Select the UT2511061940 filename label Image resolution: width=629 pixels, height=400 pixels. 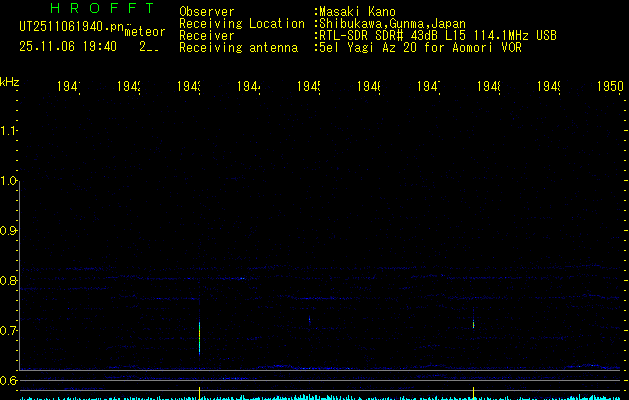tap(71, 28)
